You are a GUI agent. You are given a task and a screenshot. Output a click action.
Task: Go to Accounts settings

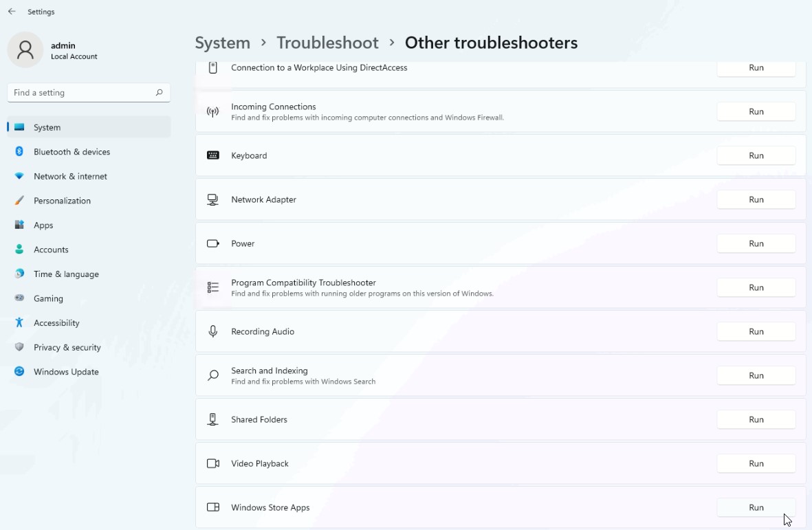click(x=51, y=250)
